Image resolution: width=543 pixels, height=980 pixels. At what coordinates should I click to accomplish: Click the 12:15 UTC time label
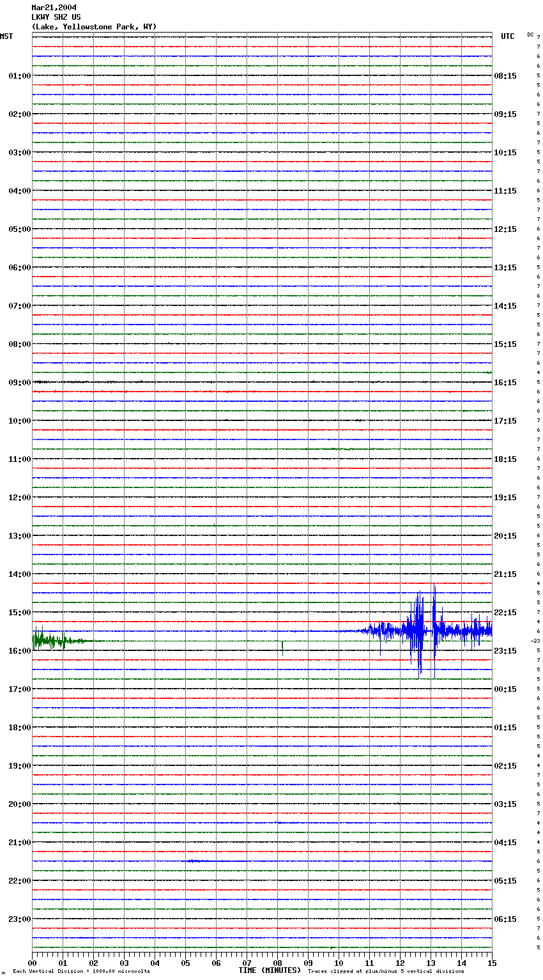(505, 229)
